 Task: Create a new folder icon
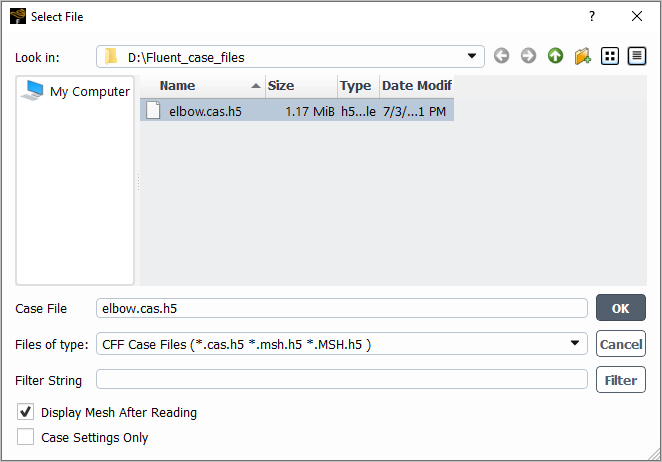coord(583,56)
